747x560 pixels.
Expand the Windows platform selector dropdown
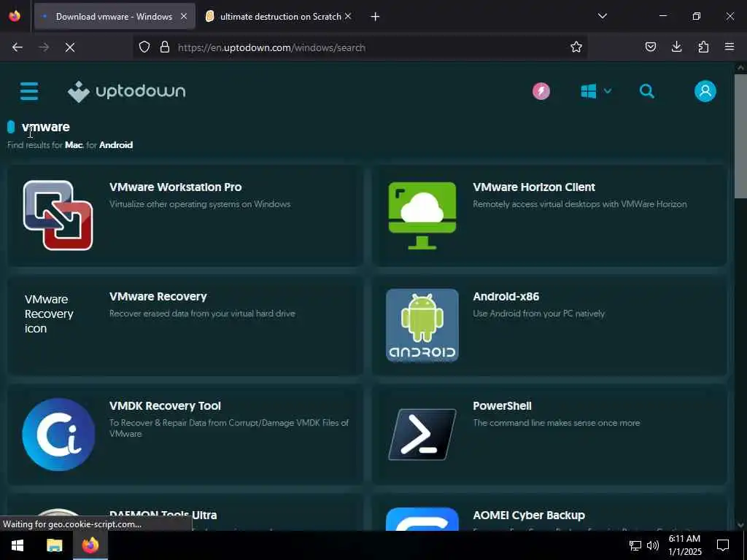pos(595,91)
